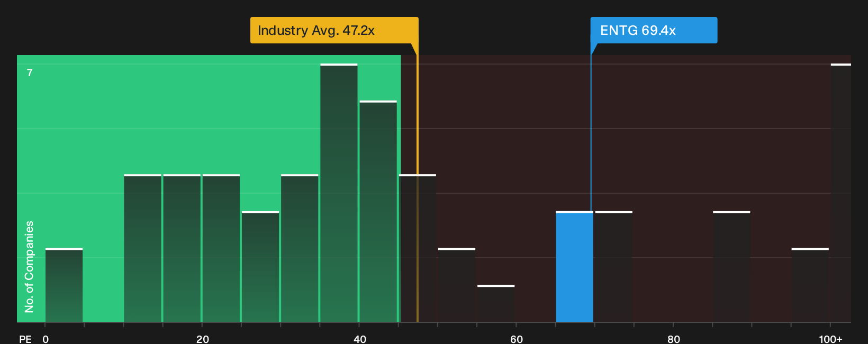
Task: Select the bar in the 10–15 PE range
Action: pyautogui.click(x=142, y=248)
